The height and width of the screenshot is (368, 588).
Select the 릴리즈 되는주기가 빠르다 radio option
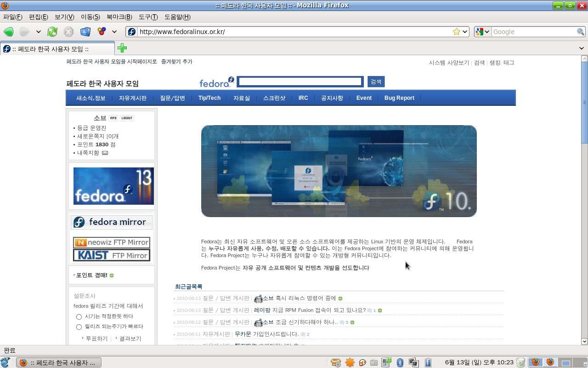point(79,327)
